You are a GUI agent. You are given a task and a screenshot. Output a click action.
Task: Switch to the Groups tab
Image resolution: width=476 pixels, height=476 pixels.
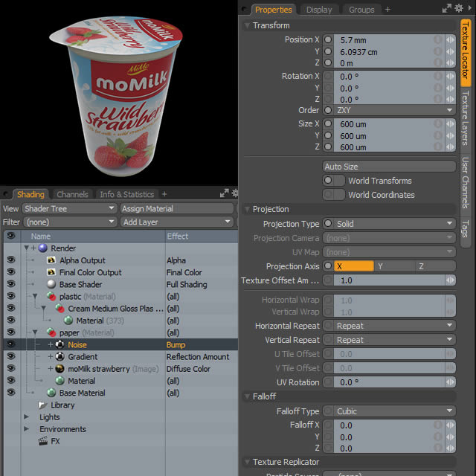pyautogui.click(x=361, y=10)
